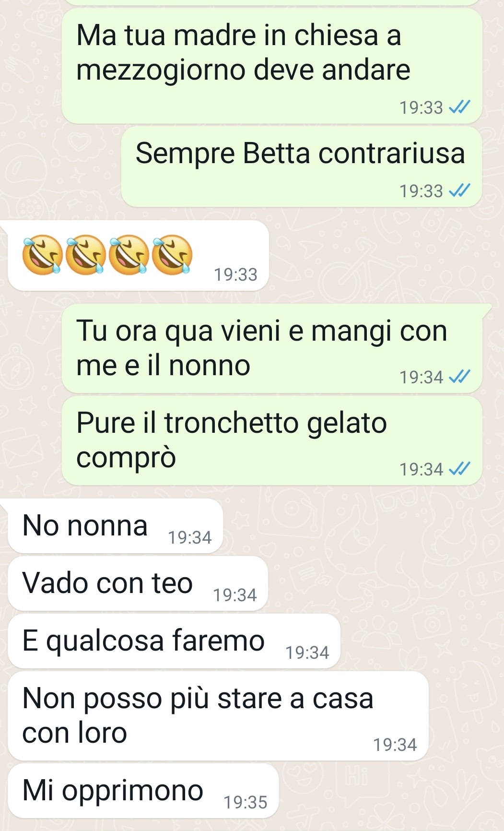The height and width of the screenshot is (831, 504).
Task: Select the 'No nonna' message bubble
Action: (116, 526)
